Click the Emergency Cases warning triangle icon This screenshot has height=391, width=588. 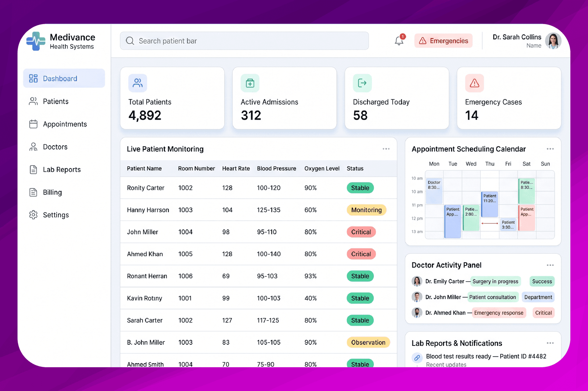coord(474,83)
